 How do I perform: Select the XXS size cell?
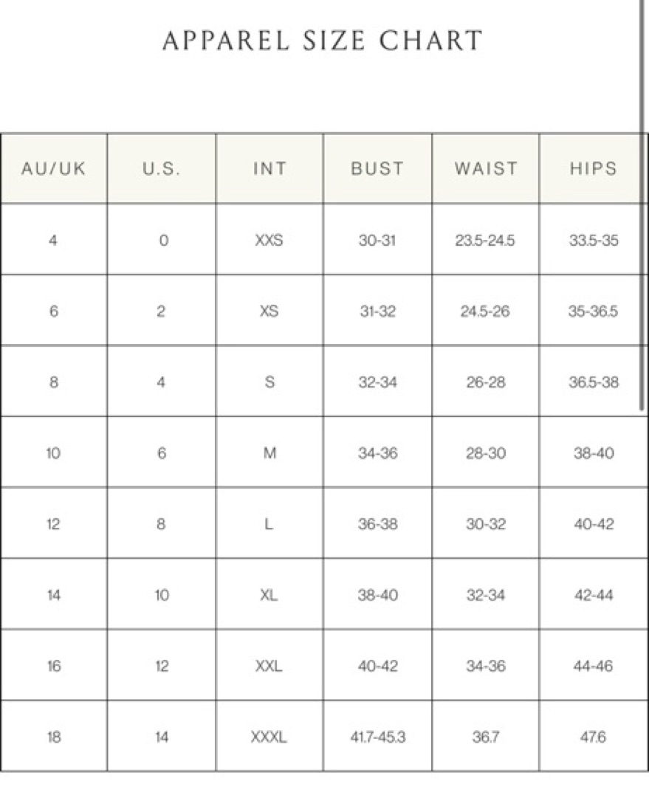tap(269, 240)
